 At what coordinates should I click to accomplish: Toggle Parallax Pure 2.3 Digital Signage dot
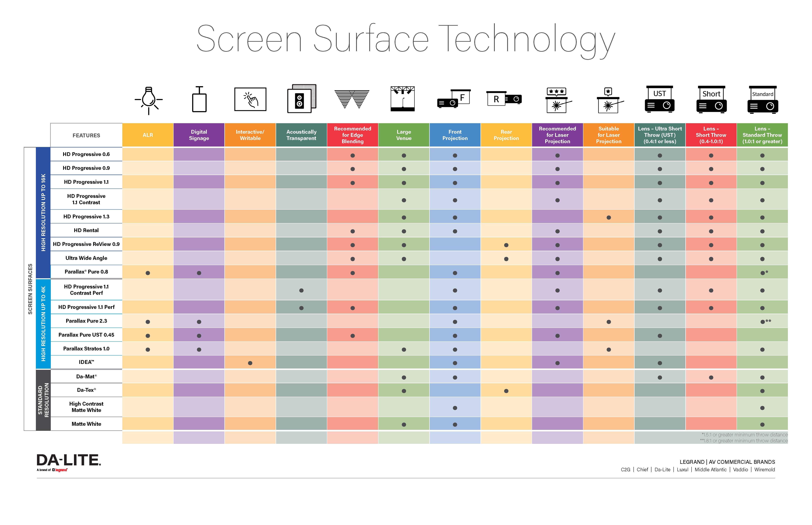199,320
